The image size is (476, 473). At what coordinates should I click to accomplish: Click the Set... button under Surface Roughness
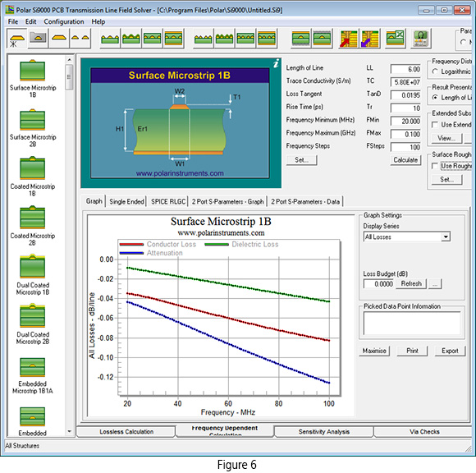446,180
